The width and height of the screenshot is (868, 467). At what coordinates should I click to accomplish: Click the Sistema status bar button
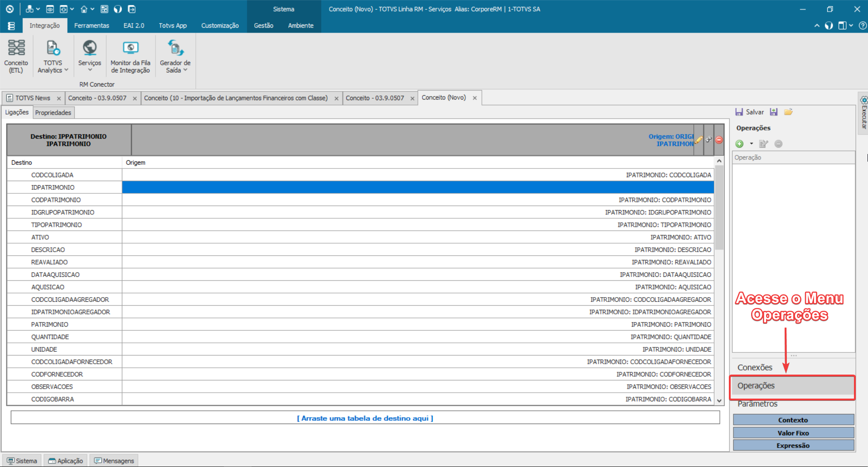(x=22, y=461)
